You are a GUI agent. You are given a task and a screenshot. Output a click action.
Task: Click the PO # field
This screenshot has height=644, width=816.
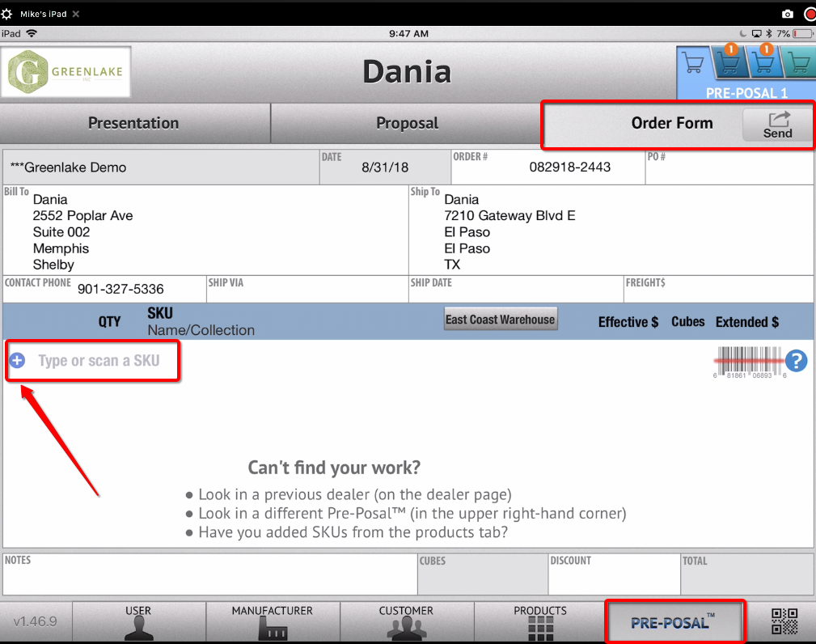pos(729,167)
